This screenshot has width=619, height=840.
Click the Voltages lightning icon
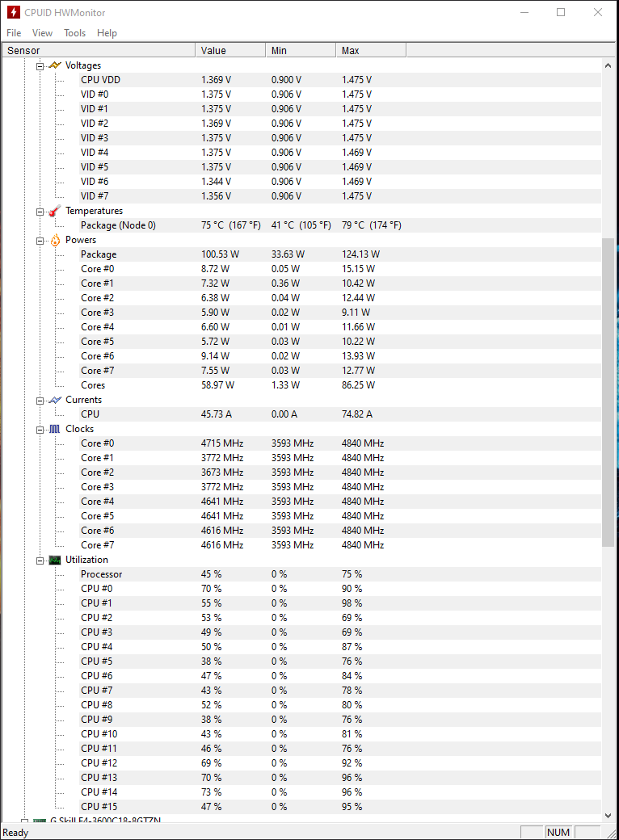[x=55, y=65]
